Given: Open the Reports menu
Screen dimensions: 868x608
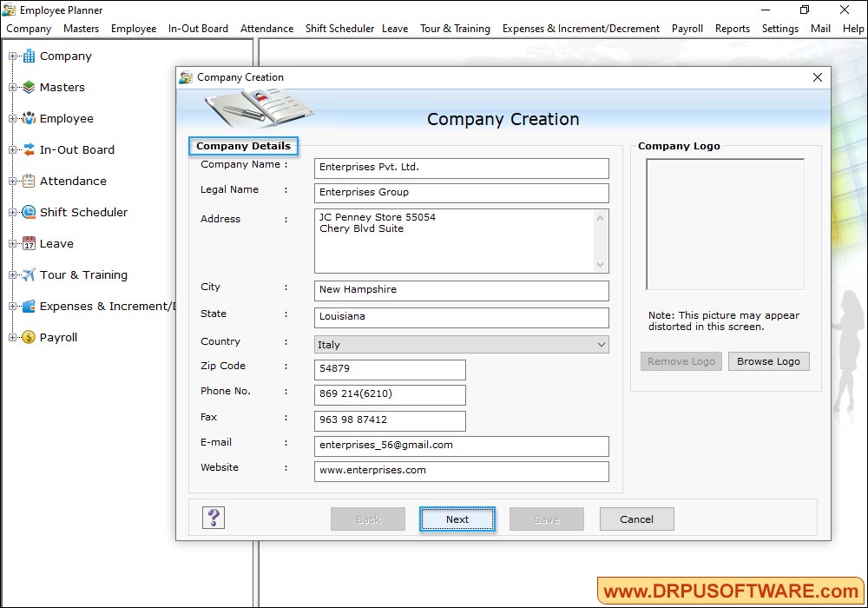Looking at the screenshot, I should [733, 29].
